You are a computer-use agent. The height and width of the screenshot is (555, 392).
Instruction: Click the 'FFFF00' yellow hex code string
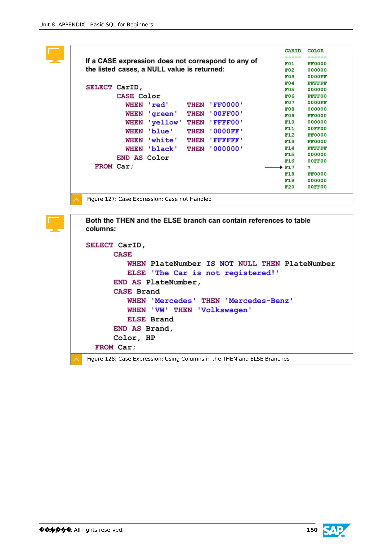click(x=226, y=122)
